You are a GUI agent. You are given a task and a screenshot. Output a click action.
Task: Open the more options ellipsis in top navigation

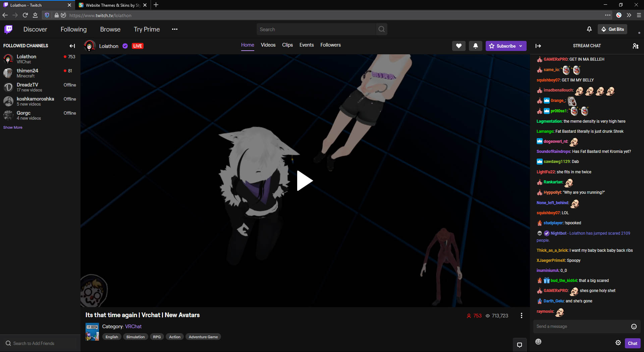click(174, 30)
